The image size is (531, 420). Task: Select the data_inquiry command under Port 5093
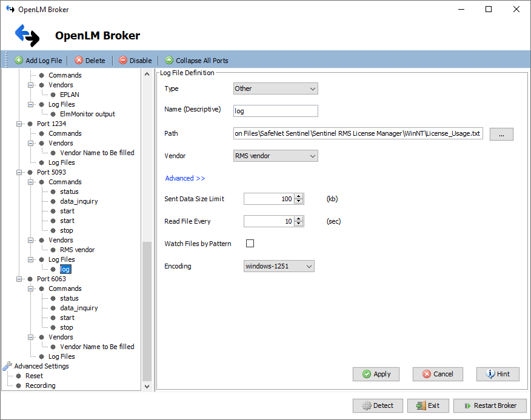[x=79, y=201]
